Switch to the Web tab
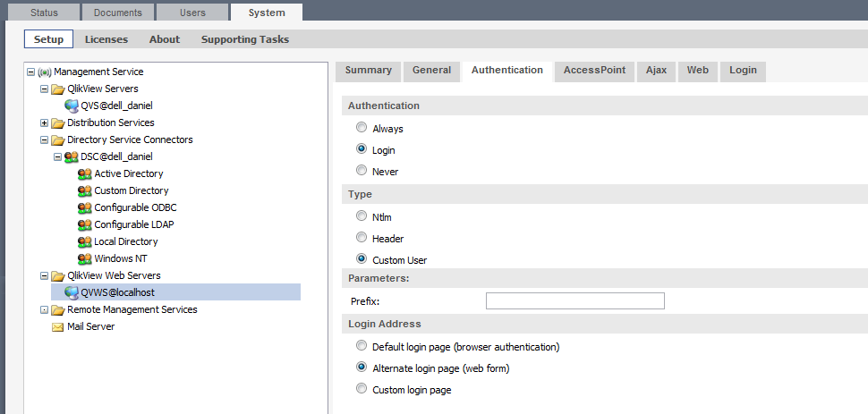 (697, 71)
